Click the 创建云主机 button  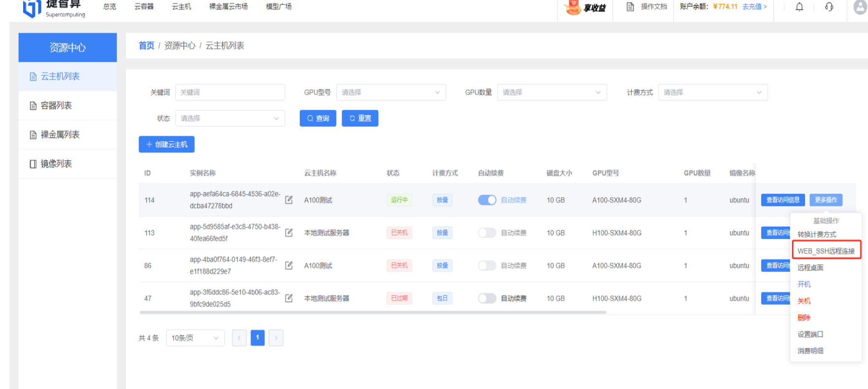[167, 145]
